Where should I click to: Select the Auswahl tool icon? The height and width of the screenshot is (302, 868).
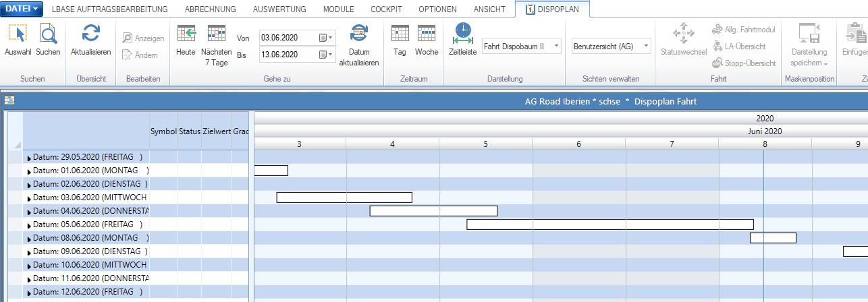pos(18,34)
